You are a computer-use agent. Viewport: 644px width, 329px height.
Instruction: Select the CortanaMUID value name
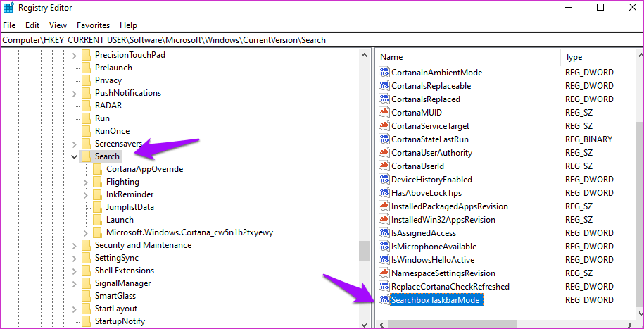[x=417, y=113]
